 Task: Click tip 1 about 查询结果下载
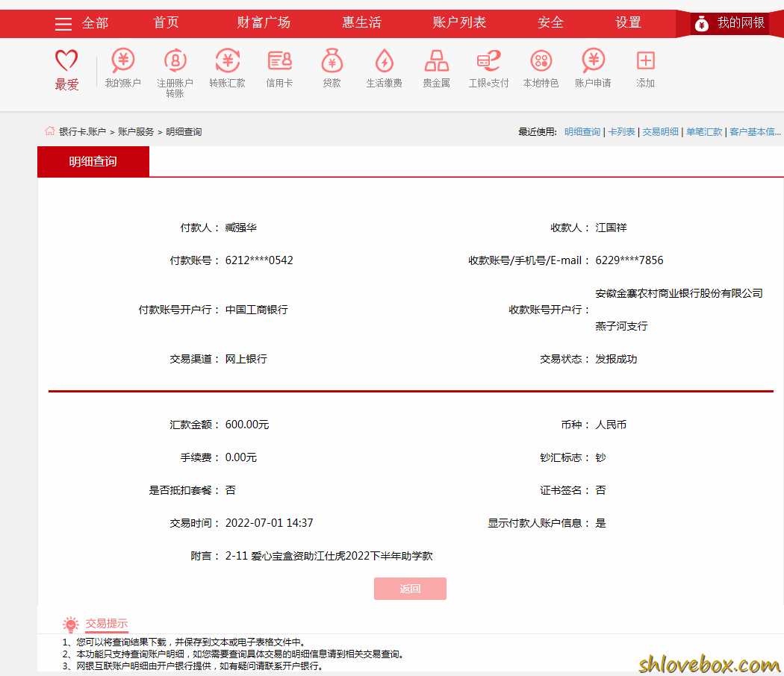pyautogui.click(x=184, y=642)
